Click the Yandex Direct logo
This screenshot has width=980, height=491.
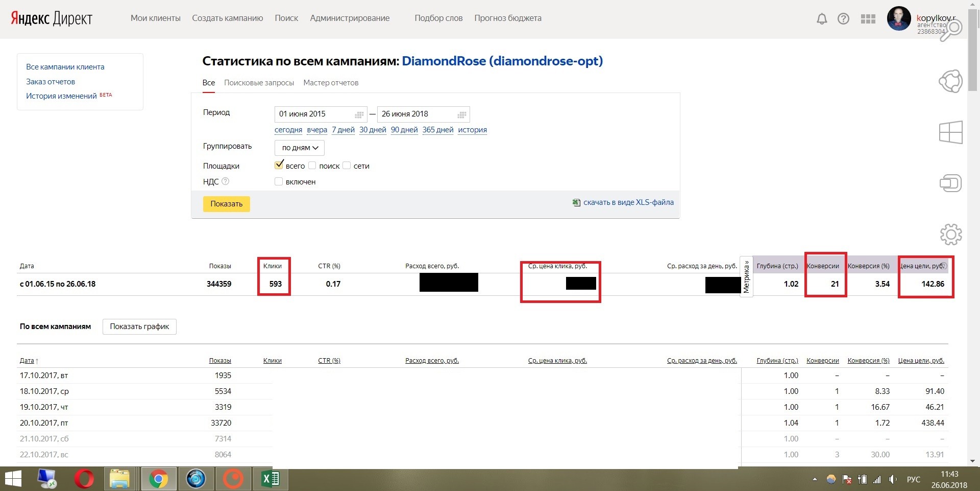click(x=52, y=18)
